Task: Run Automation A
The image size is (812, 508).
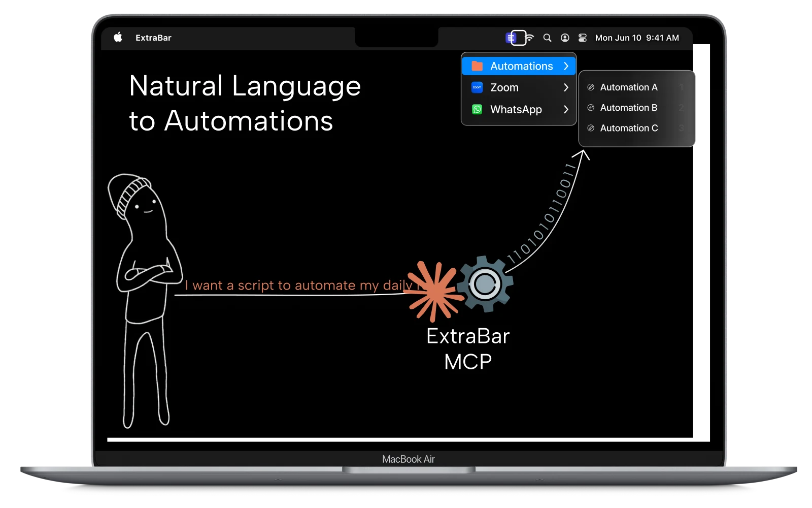Action: pyautogui.click(x=636, y=87)
